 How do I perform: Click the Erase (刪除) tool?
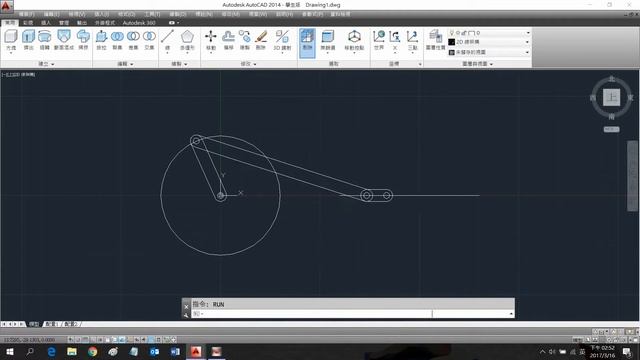[261, 40]
